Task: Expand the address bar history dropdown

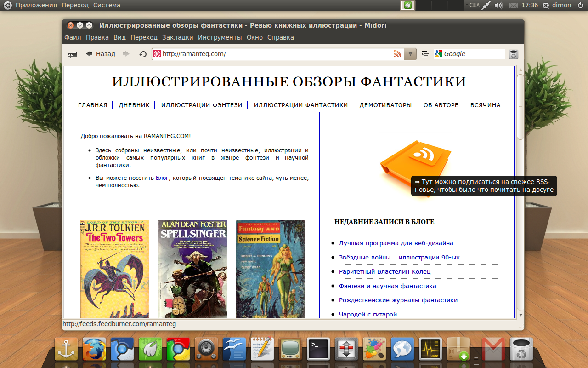Action: tap(410, 54)
